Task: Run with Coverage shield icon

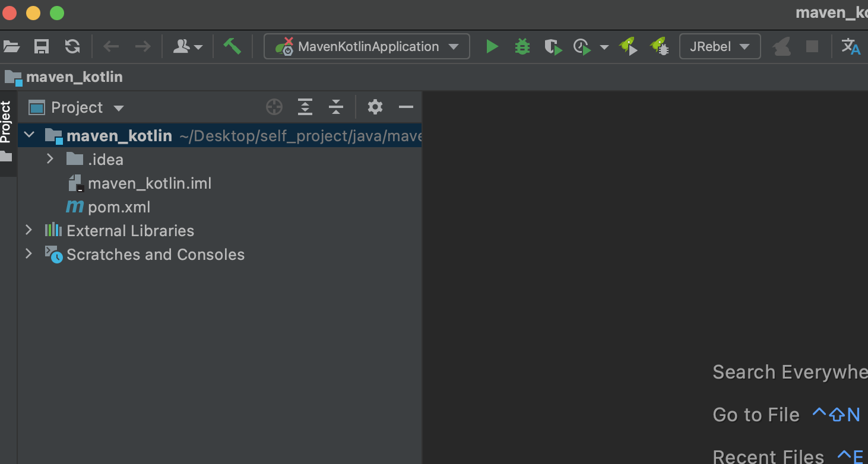Action: pyautogui.click(x=553, y=47)
